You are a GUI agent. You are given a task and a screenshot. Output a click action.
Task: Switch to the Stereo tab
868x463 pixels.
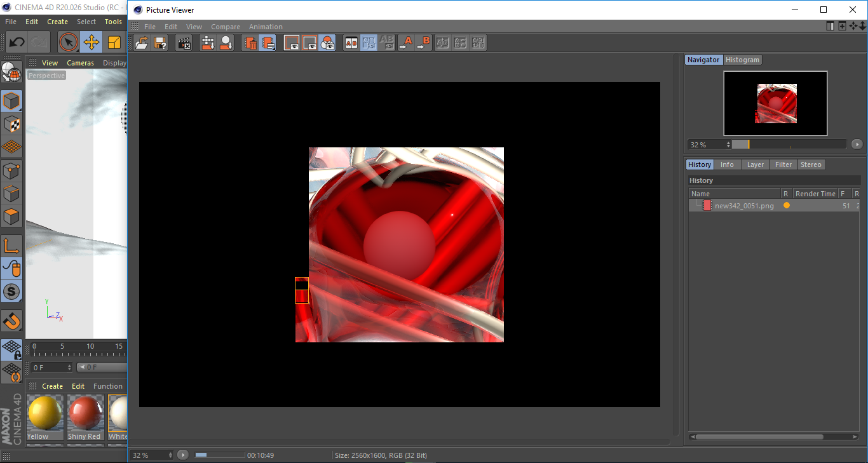(x=811, y=164)
